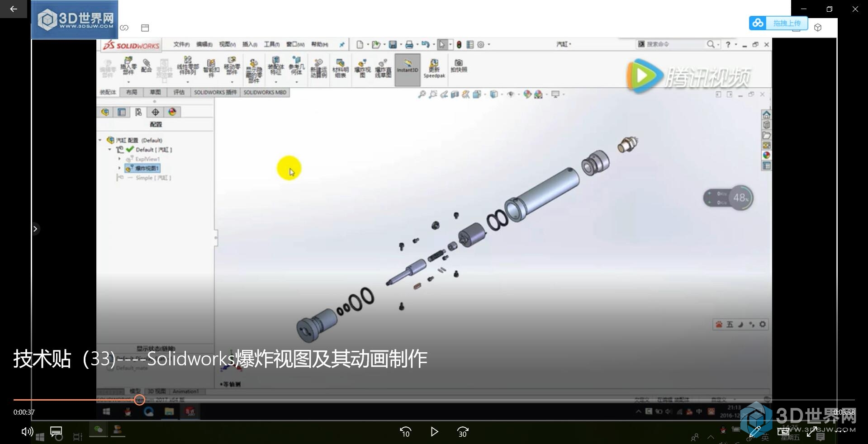Image resolution: width=868 pixels, height=444 pixels.
Task: Click Show Hidden Components (显示隐藏的零部件)
Action: pyautogui.click(x=254, y=71)
